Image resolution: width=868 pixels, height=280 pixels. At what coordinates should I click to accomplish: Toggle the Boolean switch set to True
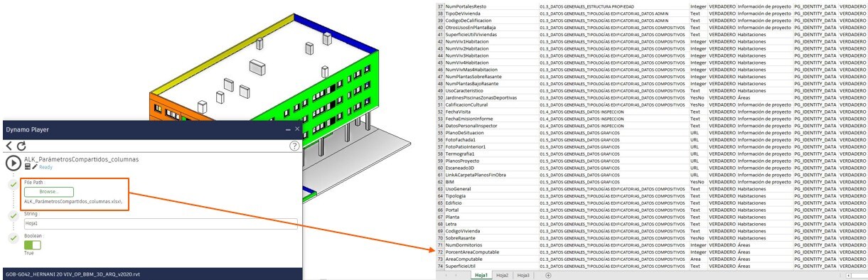click(x=33, y=244)
